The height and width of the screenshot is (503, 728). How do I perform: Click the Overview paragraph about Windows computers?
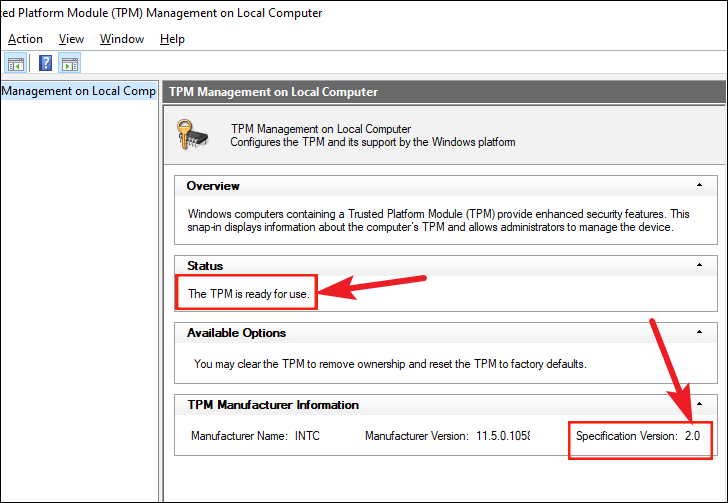pos(438,221)
